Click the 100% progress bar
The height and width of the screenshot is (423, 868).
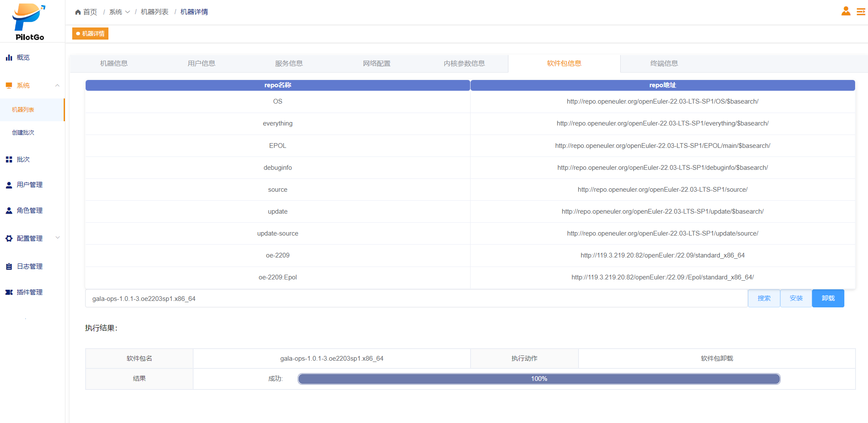pyautogui.click(x=539, y=379)
